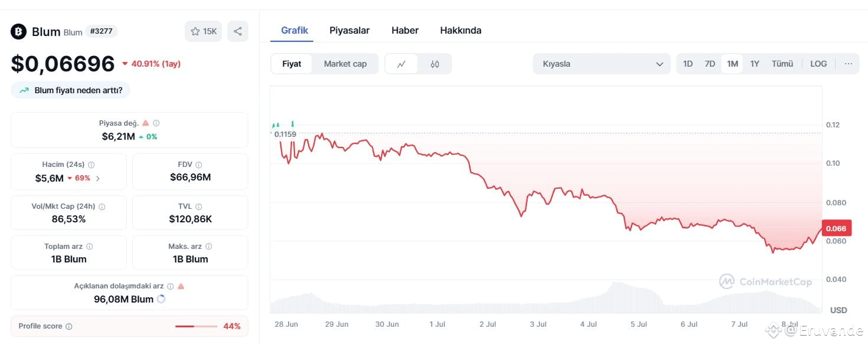Click the 15K watchlist count button
868x345 pixels.
click(x=204, y=31)
